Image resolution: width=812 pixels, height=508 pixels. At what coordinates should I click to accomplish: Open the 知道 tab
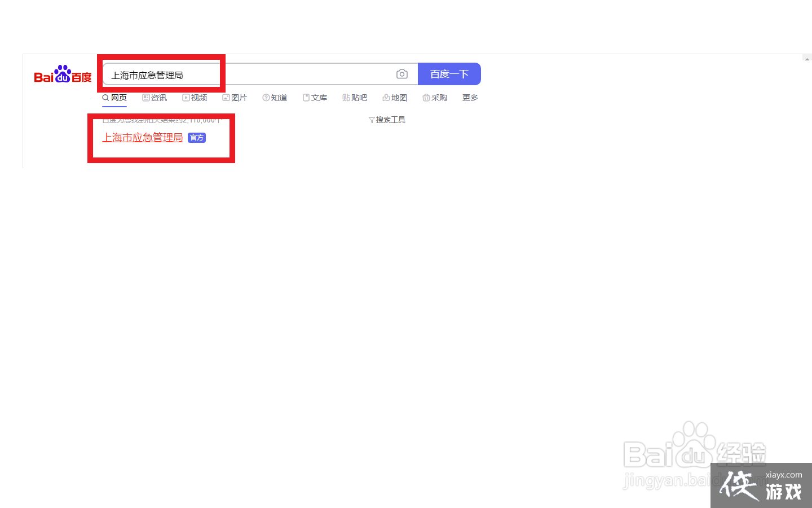click(275, 98)
